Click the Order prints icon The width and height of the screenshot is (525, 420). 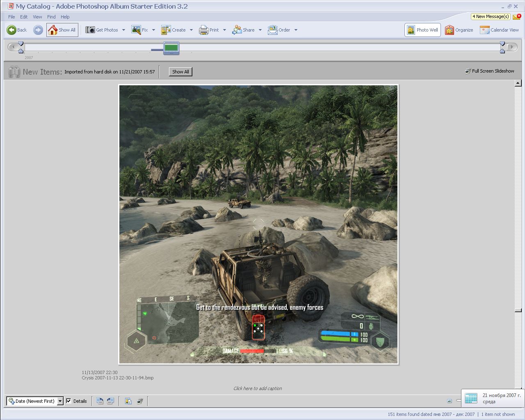[x=273, y=30]
